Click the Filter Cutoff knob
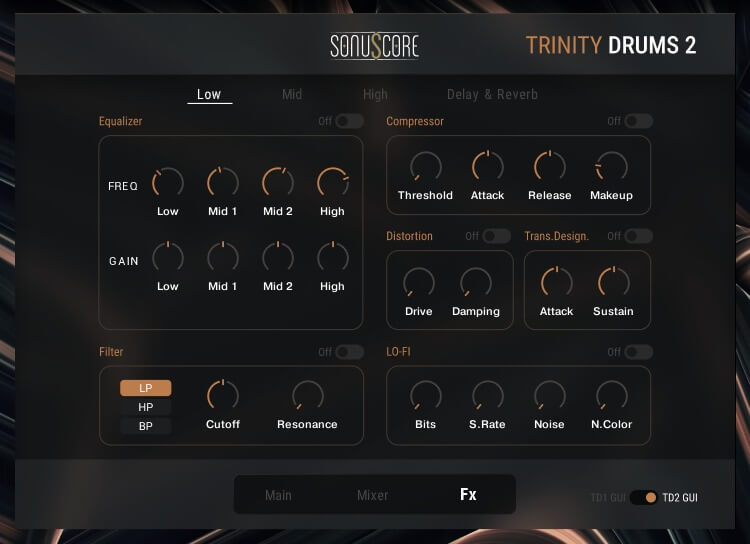Viewport: 750px width, 544px height. [223, 396]
